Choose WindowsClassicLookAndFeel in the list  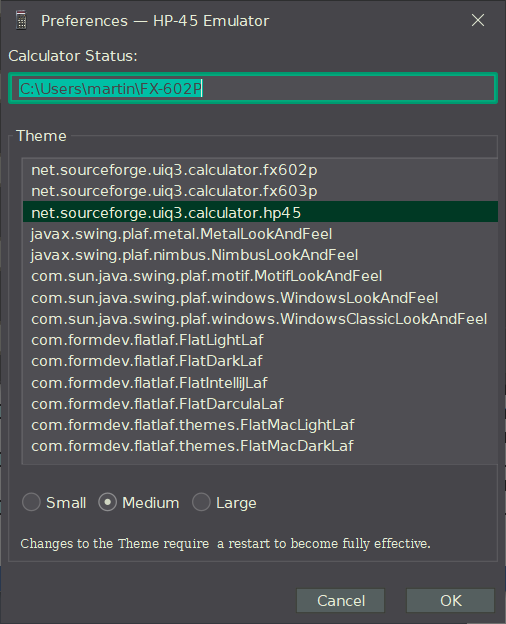coord(260,319)
